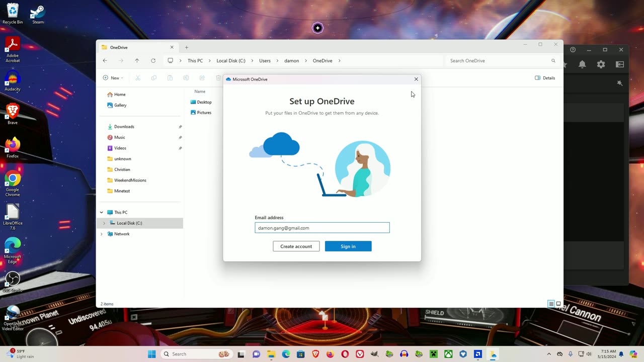Click the This PC breadcrumb

[x=195, y=61]
